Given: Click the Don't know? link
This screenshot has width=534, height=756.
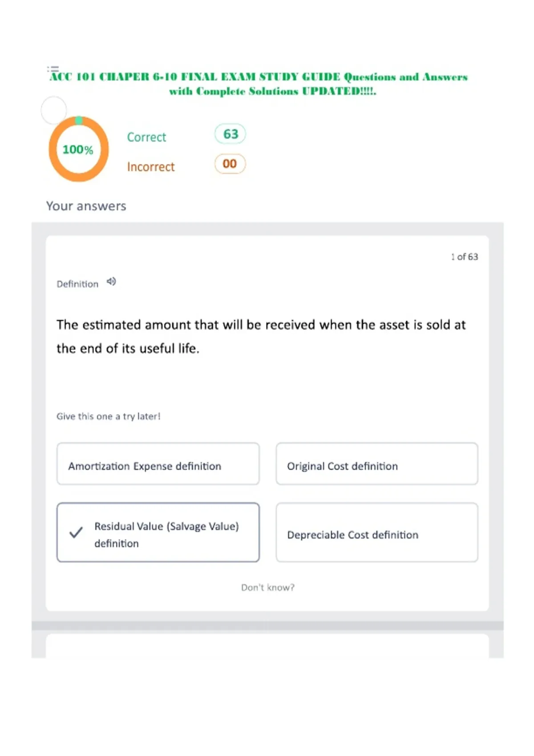Looking at the screenshot, I should pos(268,587).
